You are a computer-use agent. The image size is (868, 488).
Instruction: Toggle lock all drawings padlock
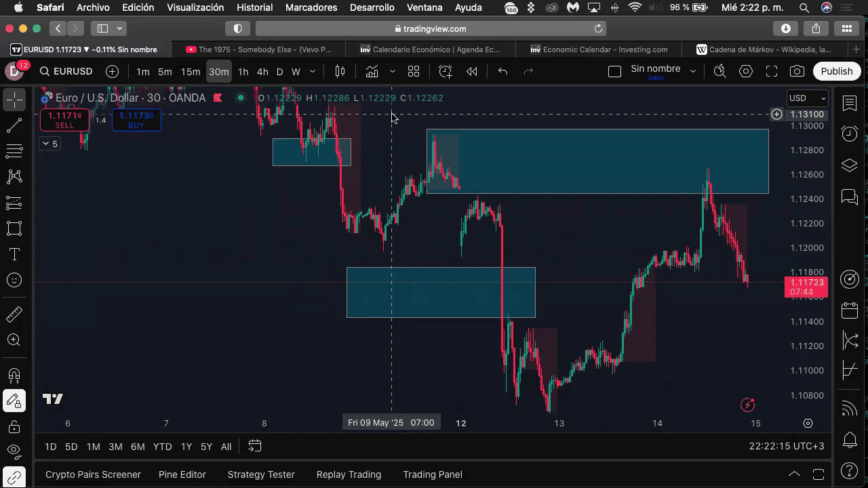click(x=14, y=426)
